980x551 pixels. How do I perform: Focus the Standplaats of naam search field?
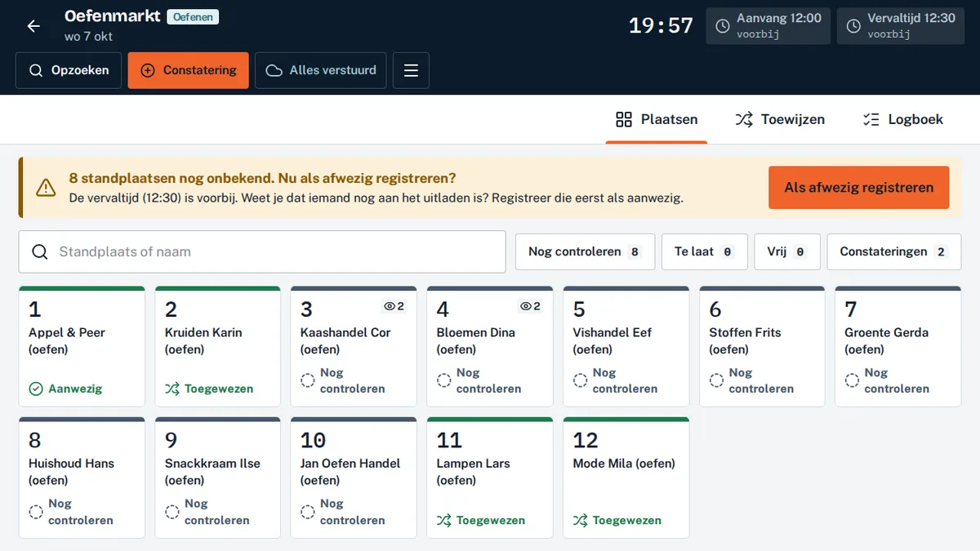coord(262,251)
